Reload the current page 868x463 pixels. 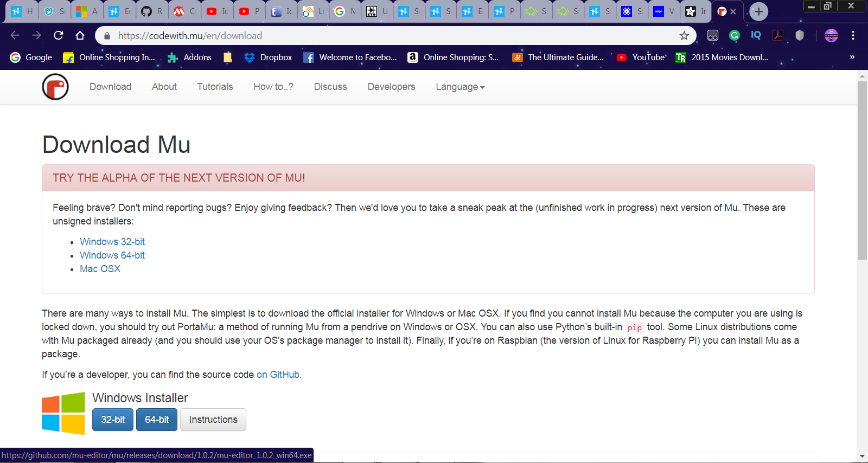pyautogui.click(x=59, y=35)
